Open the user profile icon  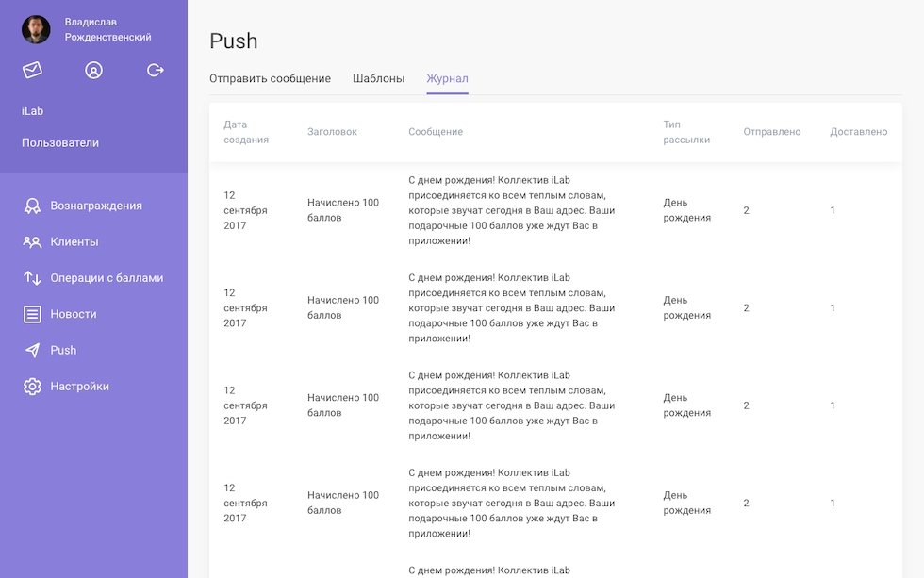point(93,70)
